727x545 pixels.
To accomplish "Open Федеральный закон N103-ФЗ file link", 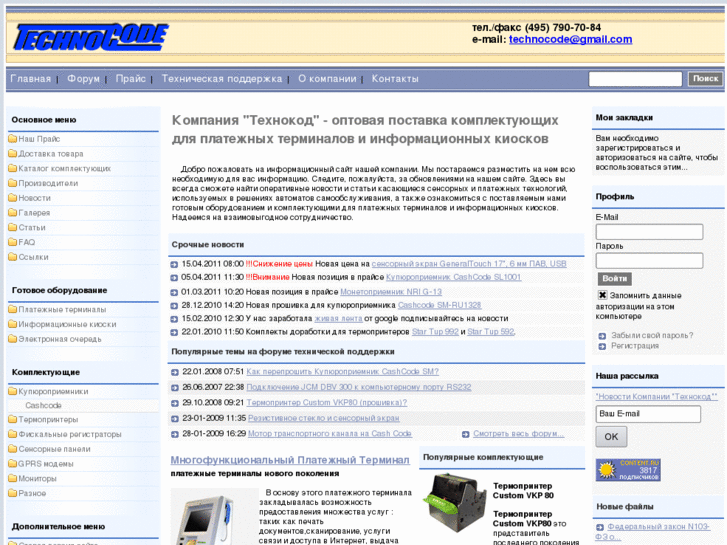I will pos(652,532).
